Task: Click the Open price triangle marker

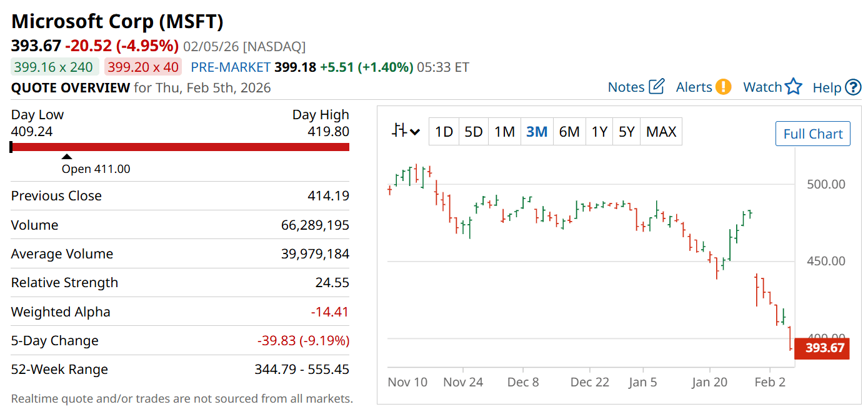Action: [x=67, y=157]
